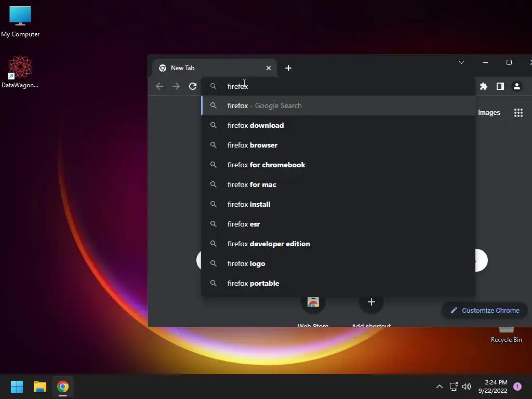Open the DataWagon desktop shortcut

(20, 72)
